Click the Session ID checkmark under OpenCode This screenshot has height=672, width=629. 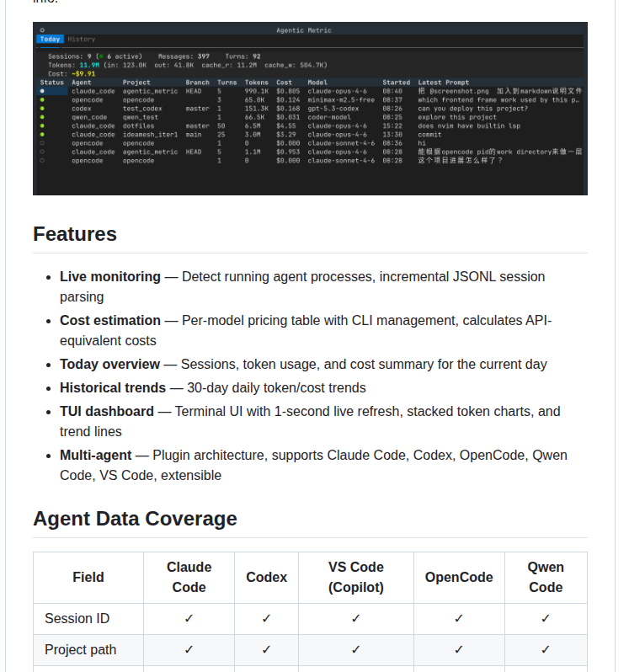click(459, 618)
